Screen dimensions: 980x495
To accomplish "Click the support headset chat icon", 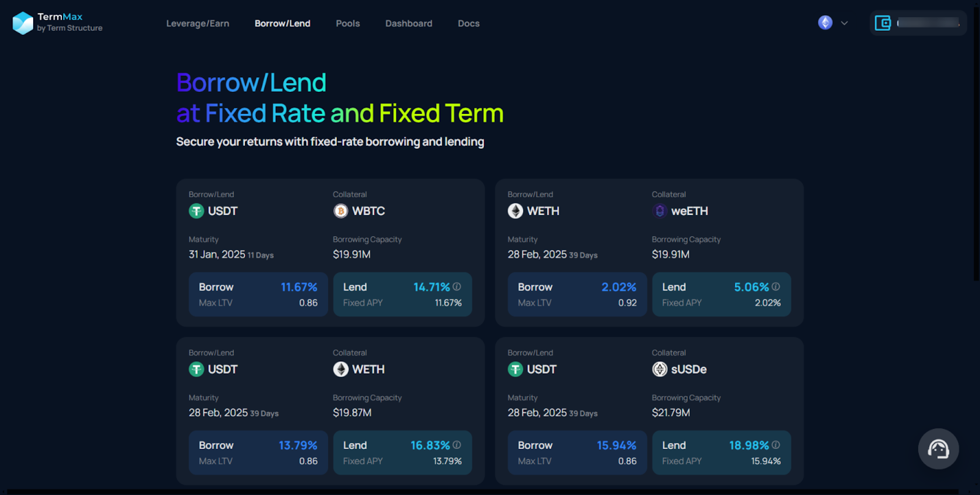I will [x=938, y=449].
